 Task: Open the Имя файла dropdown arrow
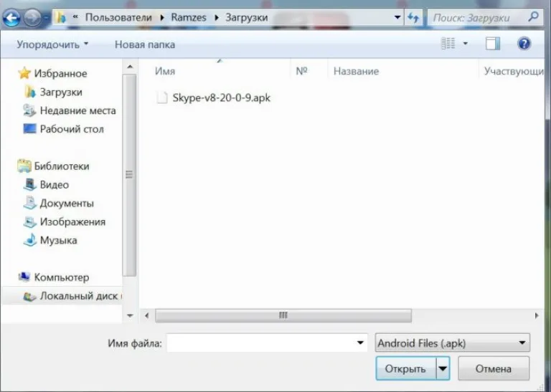360,343
